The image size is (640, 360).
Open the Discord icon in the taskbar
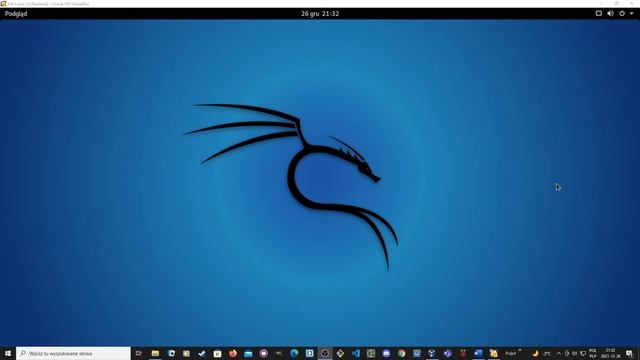pos(386,353)
